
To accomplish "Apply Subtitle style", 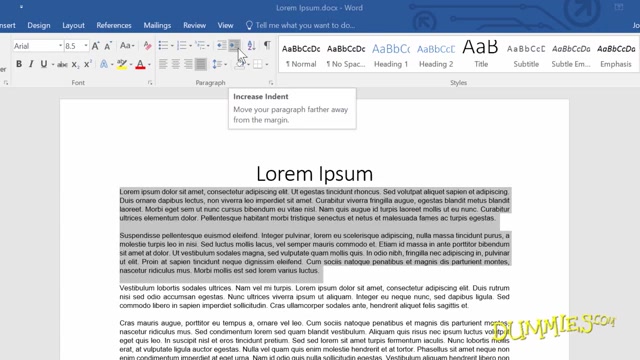I will 526,55.
